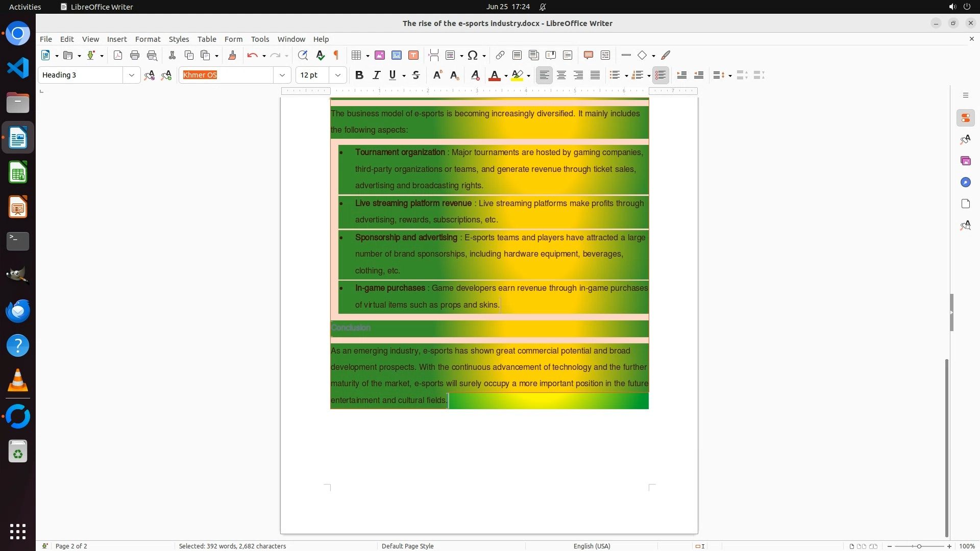Click the Export as PDF icon

point(118,55)
